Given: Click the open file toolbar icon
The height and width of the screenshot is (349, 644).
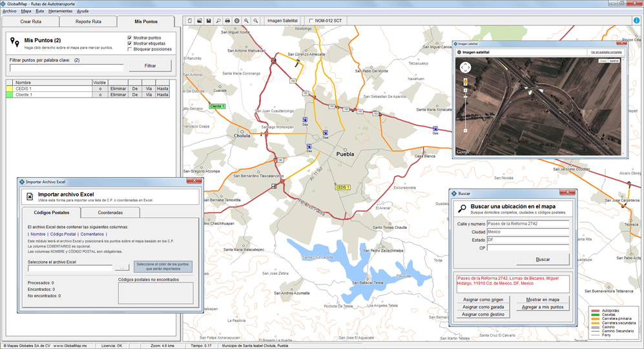Looking at the screenshot, I should tap(199, 21).
